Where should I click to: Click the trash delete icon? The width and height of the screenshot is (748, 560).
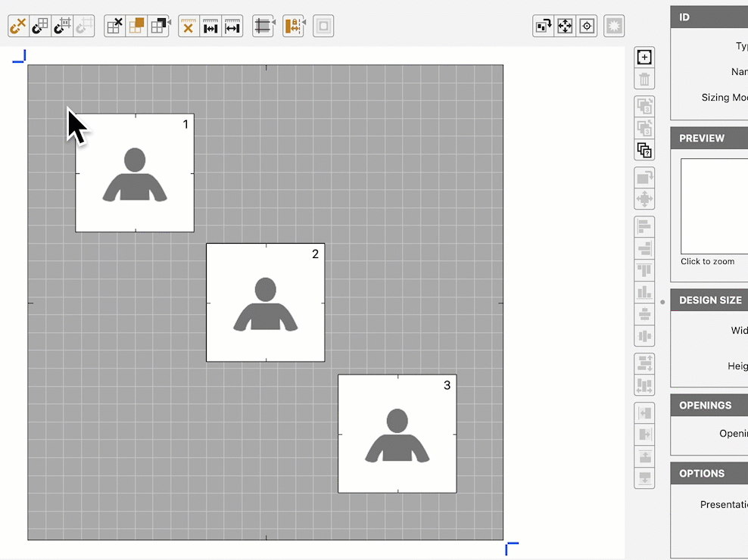(x=644, y=79)
